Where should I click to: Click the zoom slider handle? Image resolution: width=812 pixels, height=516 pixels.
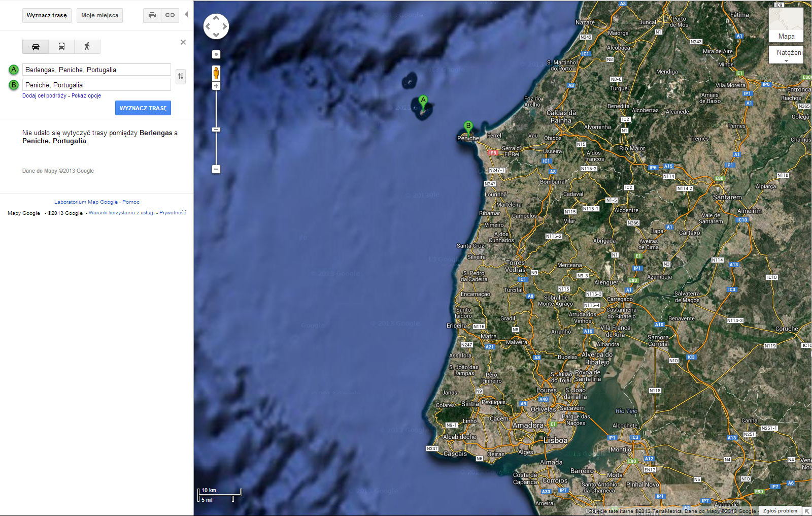tap(216, 130)
